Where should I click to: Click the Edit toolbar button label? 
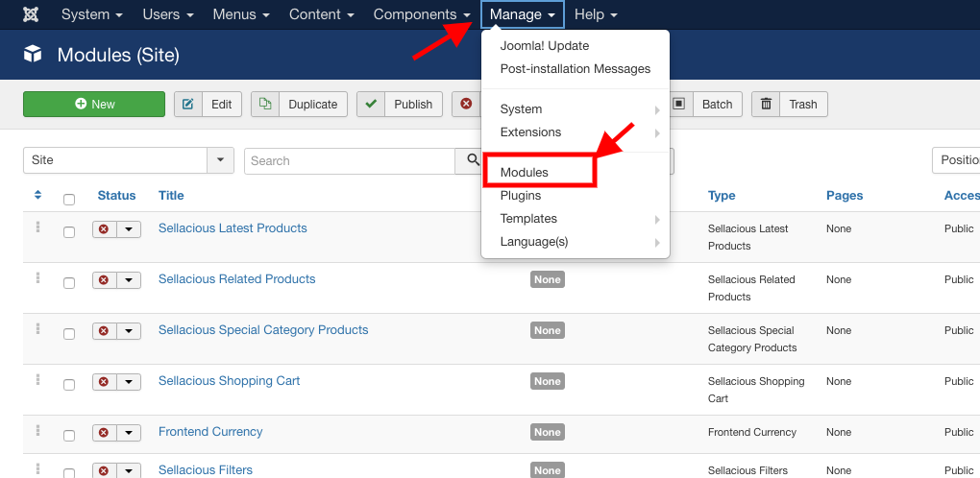click(221, 105)
